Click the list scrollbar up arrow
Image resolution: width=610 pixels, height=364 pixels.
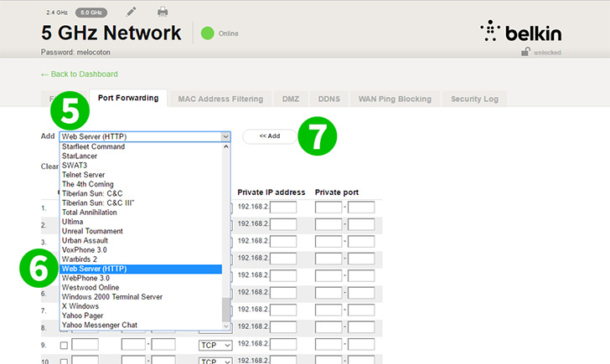[225, 146]
